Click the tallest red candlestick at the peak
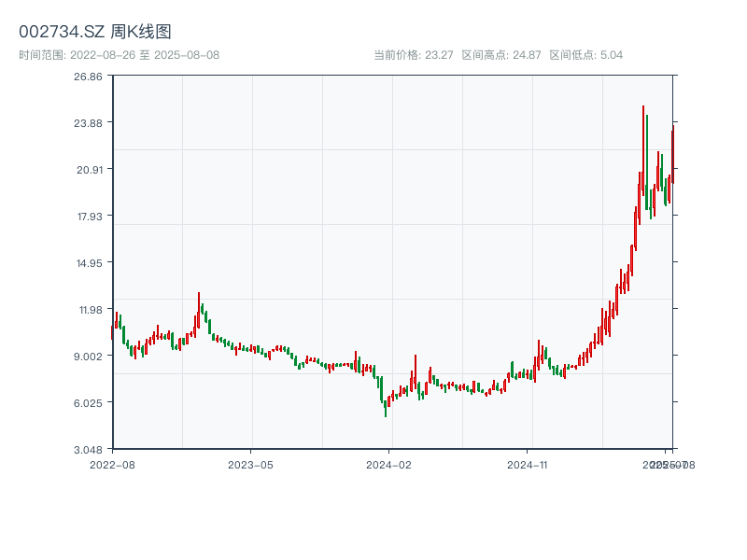 click(643, 150)
